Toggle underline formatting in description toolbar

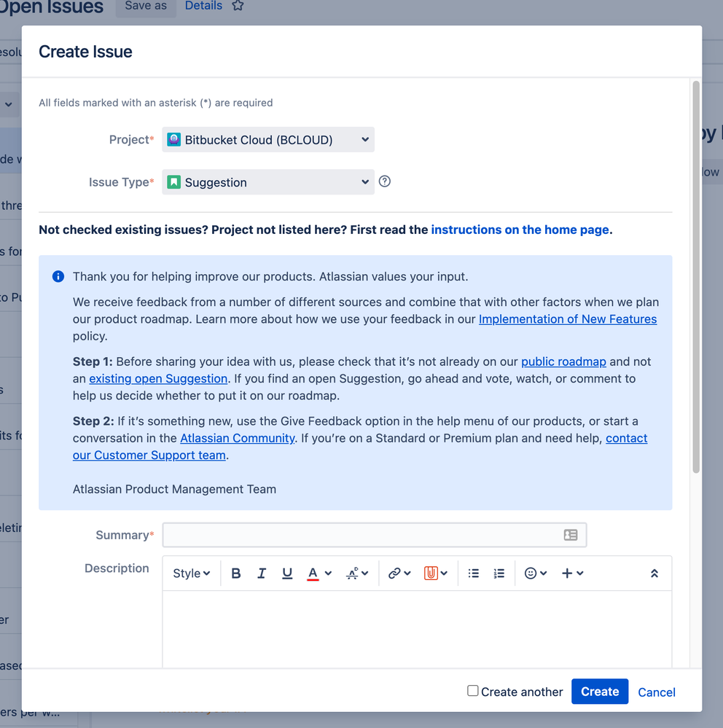tap(287, 574)
